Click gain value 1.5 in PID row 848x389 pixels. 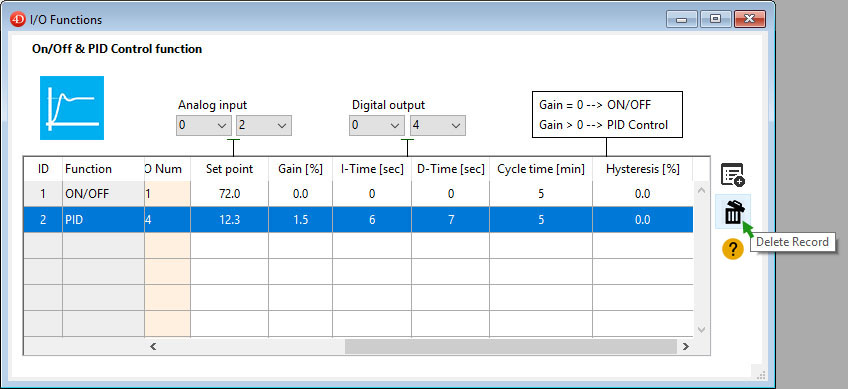[x=301, y=220]
